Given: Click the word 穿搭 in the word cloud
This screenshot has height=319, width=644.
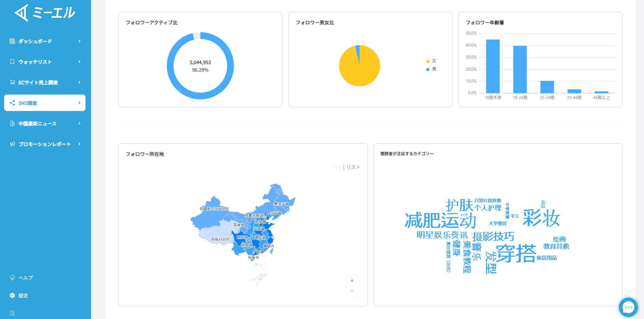Looking at the screenshot, I should (516, 254).
